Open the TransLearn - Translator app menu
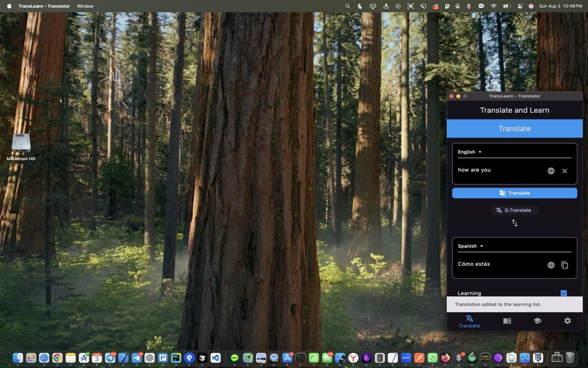The image size is (588, 368). [44, 6]
